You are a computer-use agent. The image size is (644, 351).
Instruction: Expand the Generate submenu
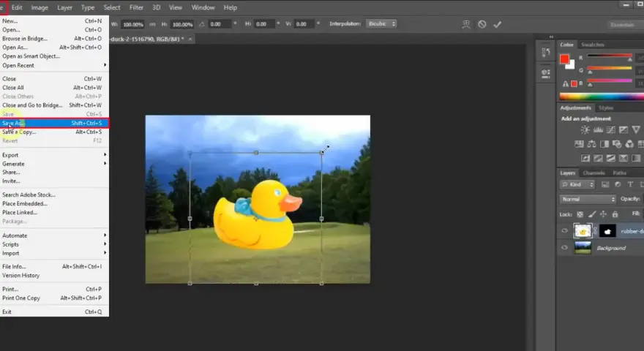click(54, 164)
